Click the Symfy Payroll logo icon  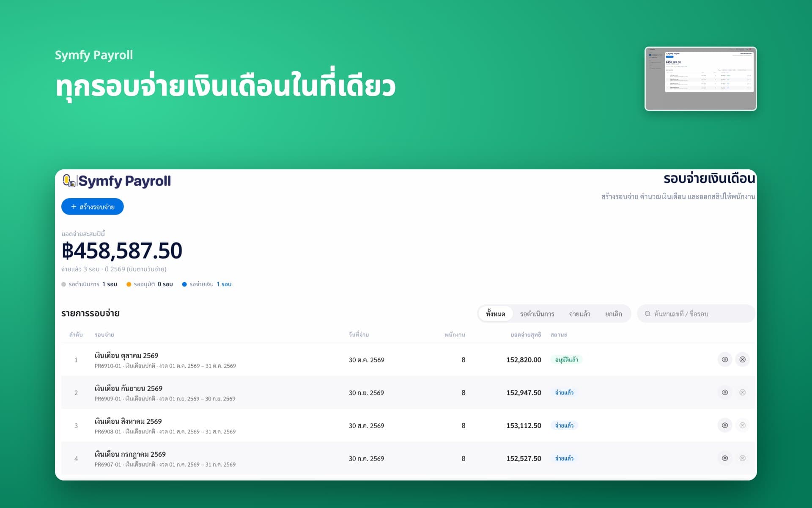[69, 181]
